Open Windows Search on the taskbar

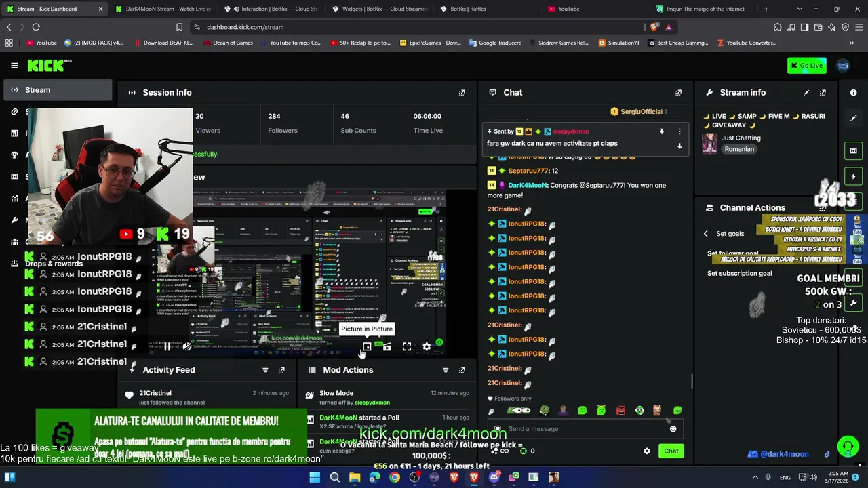[x=334, y=477]
